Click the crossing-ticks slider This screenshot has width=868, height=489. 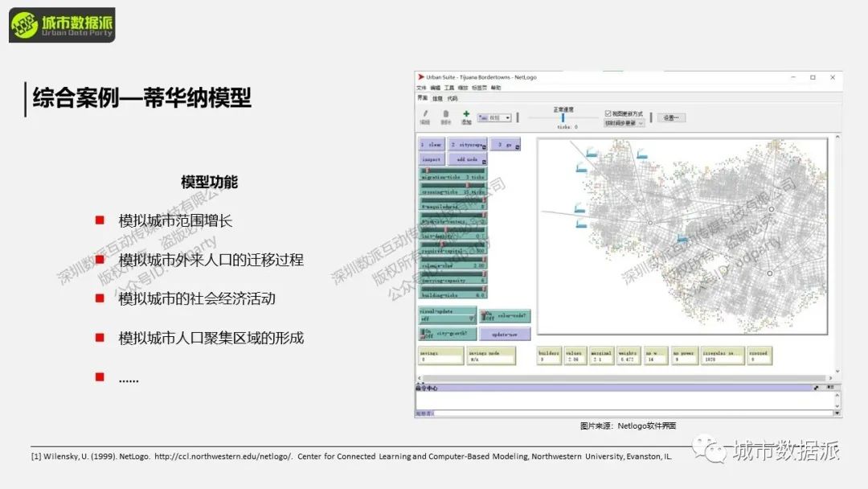(x=452, y=189)
